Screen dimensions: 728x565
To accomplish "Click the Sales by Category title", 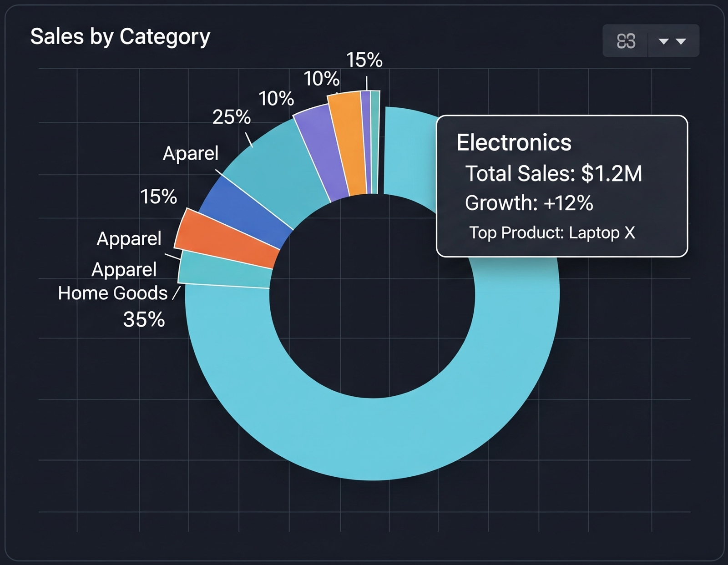I will tap(121, 36).
